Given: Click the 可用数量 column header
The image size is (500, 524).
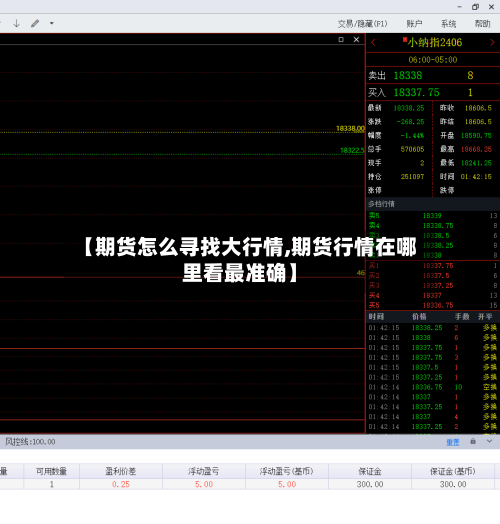Looking at the screenshot, I should [51, 472].
